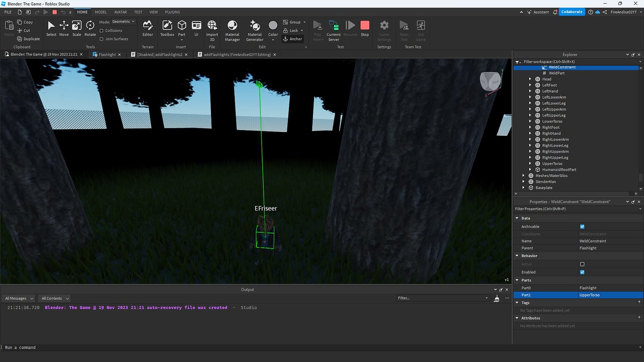Select the Move tool
Image resolution: width=644 pixels, height=362 pixels.
point(63,28)
